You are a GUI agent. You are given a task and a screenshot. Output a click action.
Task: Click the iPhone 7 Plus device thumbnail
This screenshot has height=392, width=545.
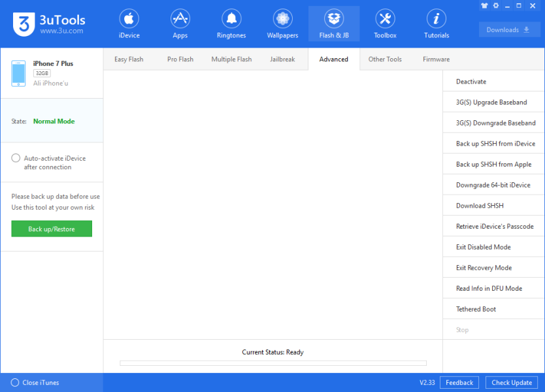click(x=18, y=74)
